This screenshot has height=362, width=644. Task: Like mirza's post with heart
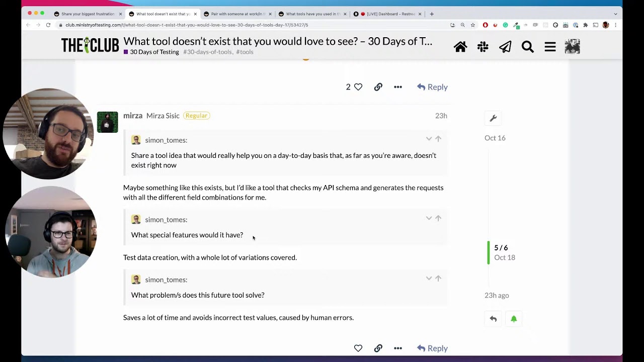tap(358, 348)
